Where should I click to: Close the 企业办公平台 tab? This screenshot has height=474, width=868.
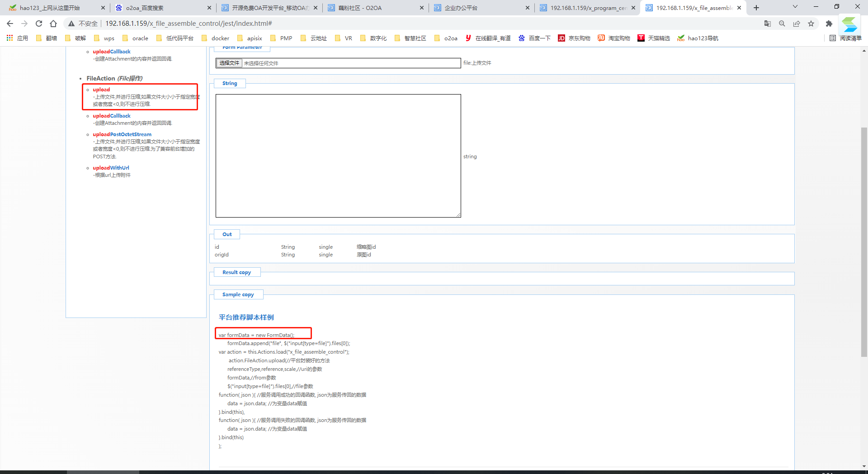(528, 8)
